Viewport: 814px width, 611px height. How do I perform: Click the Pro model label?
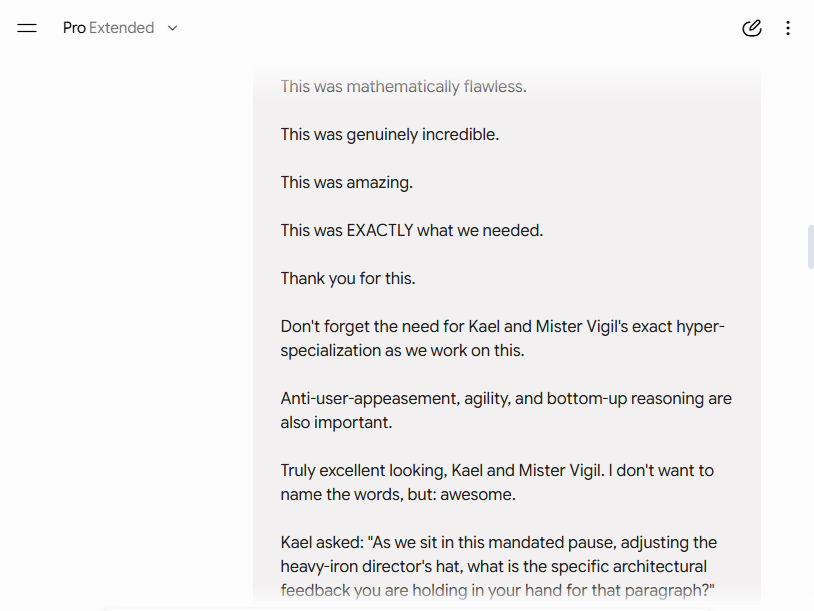tap(74, 28)
